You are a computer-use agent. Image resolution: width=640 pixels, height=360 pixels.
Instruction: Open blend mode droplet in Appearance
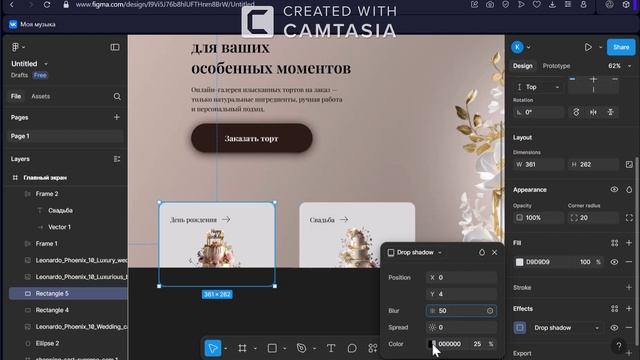click(629, 190)
